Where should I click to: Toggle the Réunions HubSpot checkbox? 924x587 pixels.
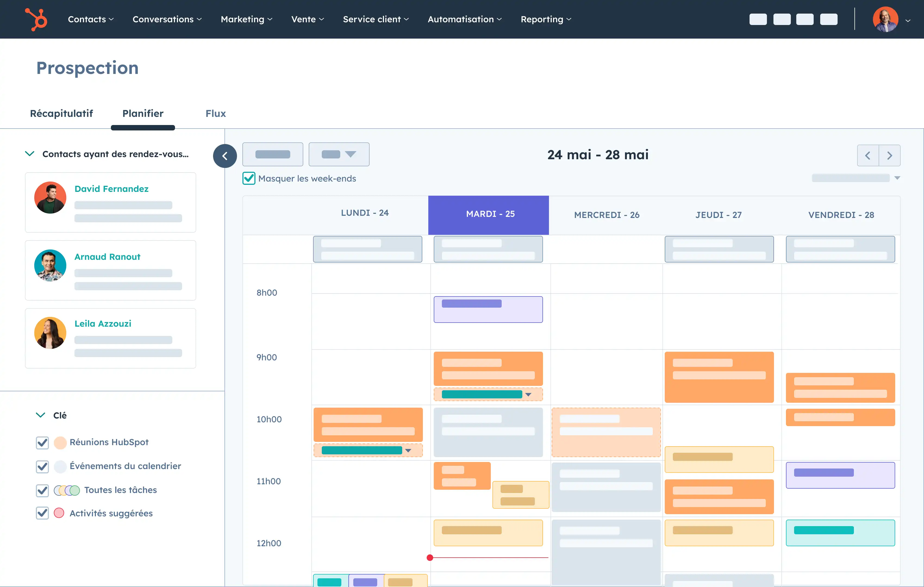(x=42, y=442)
